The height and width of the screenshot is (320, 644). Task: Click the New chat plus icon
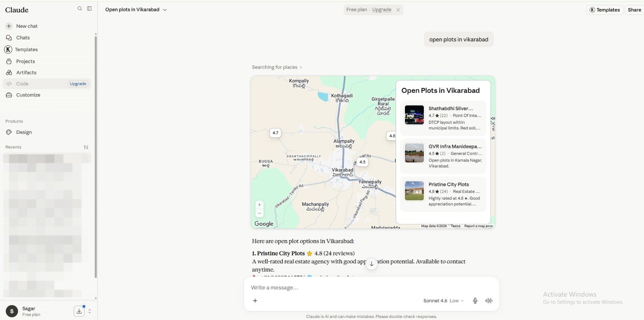9,26
